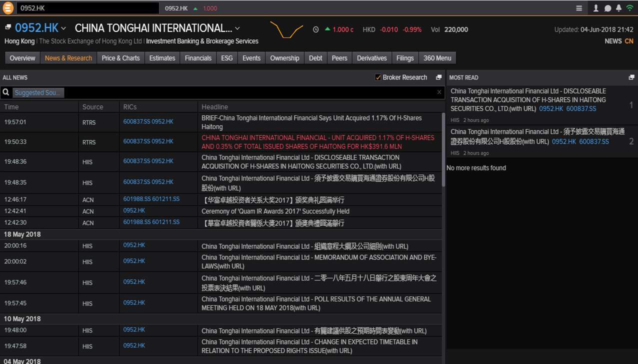Open the notifications bell icon
Screen dimensions: 638x364
point(618,8)
